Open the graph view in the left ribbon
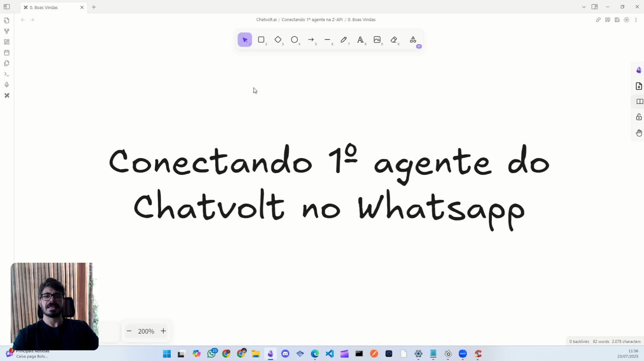The height and width of the screenshot is (361, 644). [x=7, y=31]
